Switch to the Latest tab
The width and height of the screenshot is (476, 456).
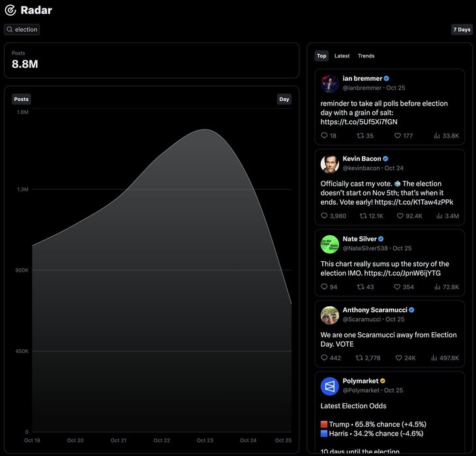pyautogui.click(x=342, y=56)
